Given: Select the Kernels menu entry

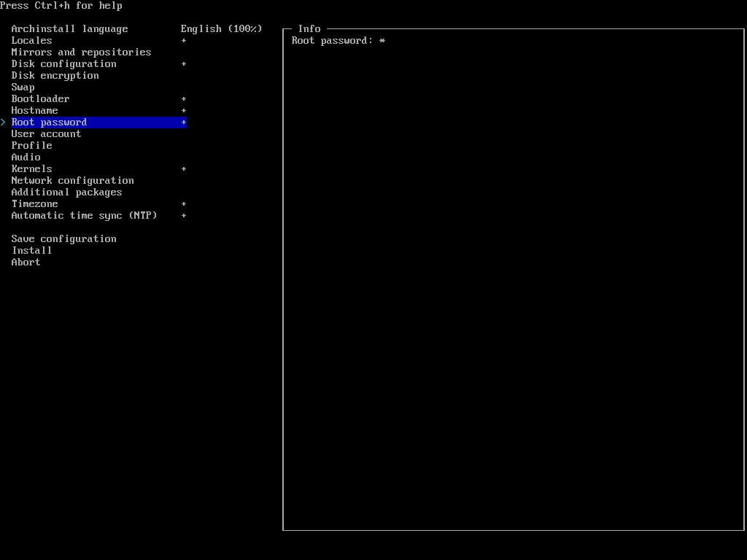Looking at the screenshot, I should pyautogui.click(x=31, y=169).
